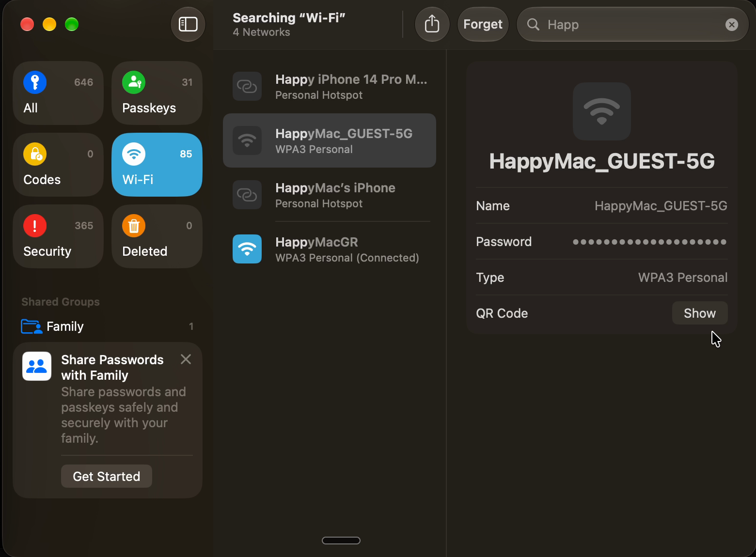Click hotspot link icon for HappyMac's iPhone
The height and width of the screenshot is (557, 756).
tap(247, 195)
